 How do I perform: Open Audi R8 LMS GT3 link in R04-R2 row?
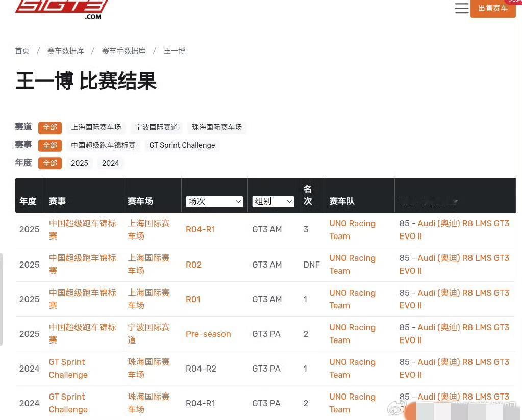(455, 369)
